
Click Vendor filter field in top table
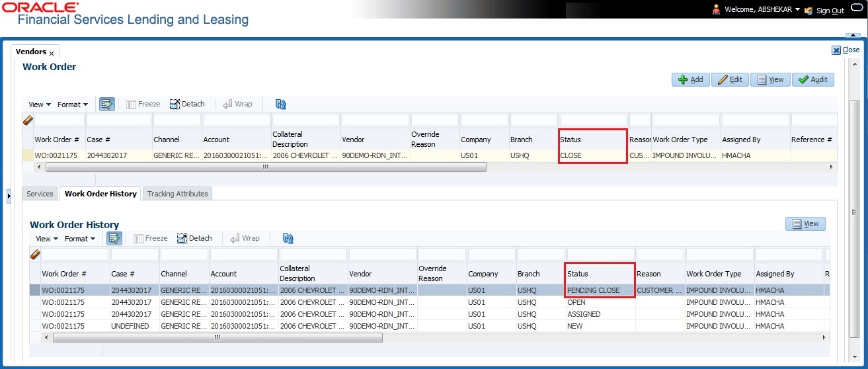point(375,120)
